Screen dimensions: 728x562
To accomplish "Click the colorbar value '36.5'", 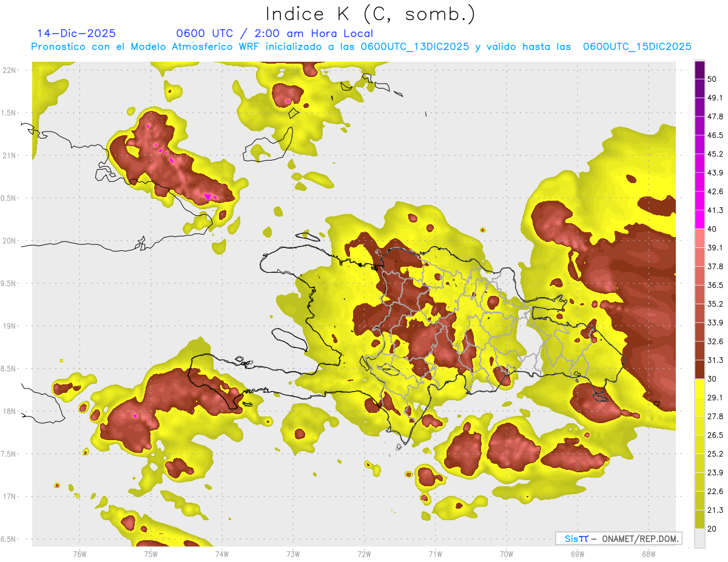I will (715, 285).
